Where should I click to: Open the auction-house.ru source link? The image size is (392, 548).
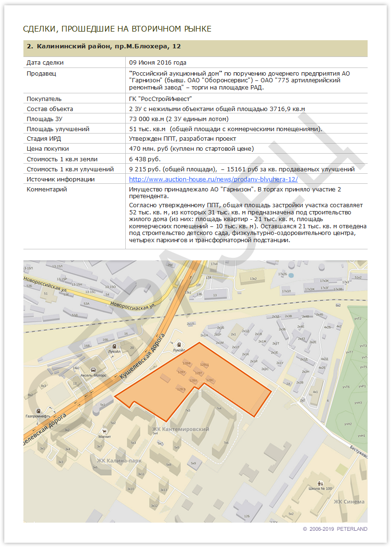tap(213, 179)
